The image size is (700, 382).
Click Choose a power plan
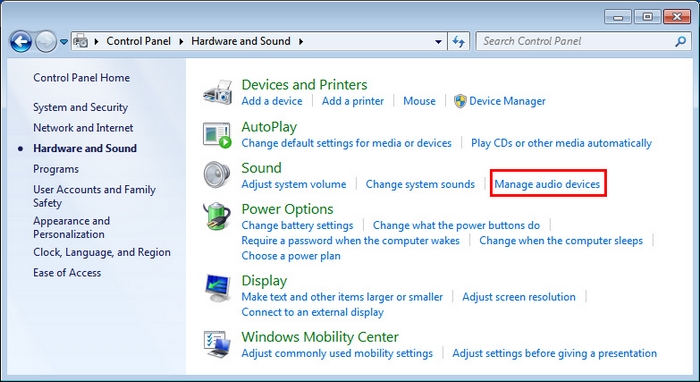click(x=291, y=256)
